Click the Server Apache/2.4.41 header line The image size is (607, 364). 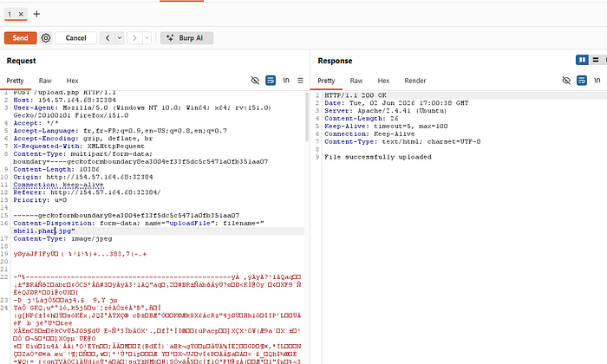pos(386,111)
